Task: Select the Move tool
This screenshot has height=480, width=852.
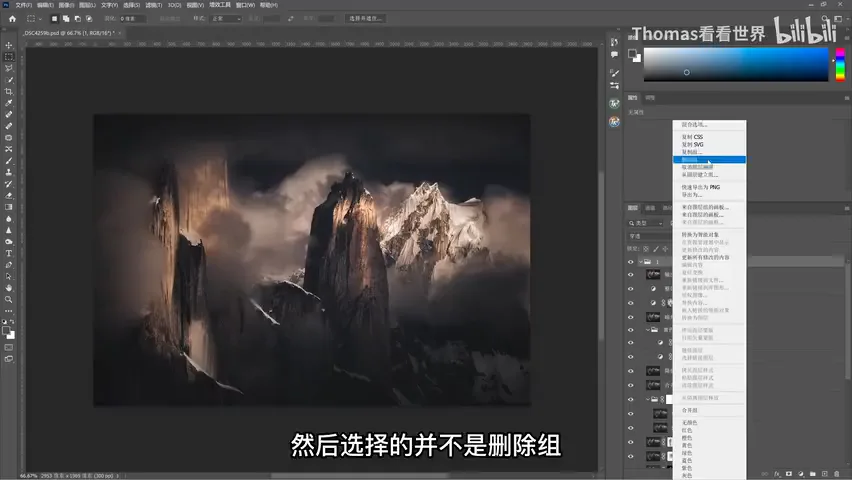Action: click(9, 45)
